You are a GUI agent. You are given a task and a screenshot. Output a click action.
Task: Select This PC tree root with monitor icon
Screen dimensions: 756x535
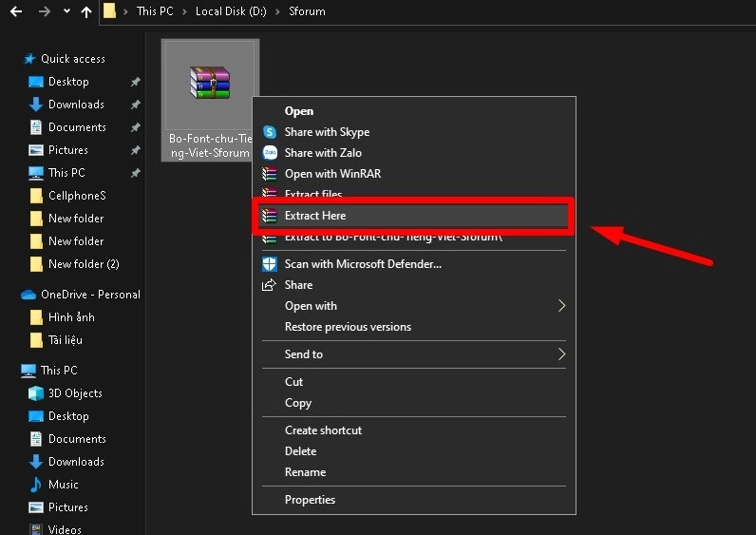(59, 370)
